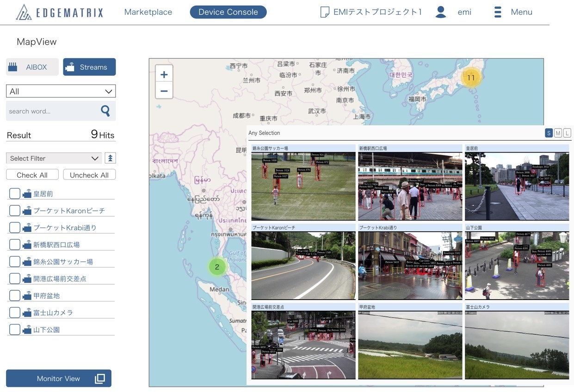Open the Any Selection panel header
The image size is (574, 392).
click(265, 133)
